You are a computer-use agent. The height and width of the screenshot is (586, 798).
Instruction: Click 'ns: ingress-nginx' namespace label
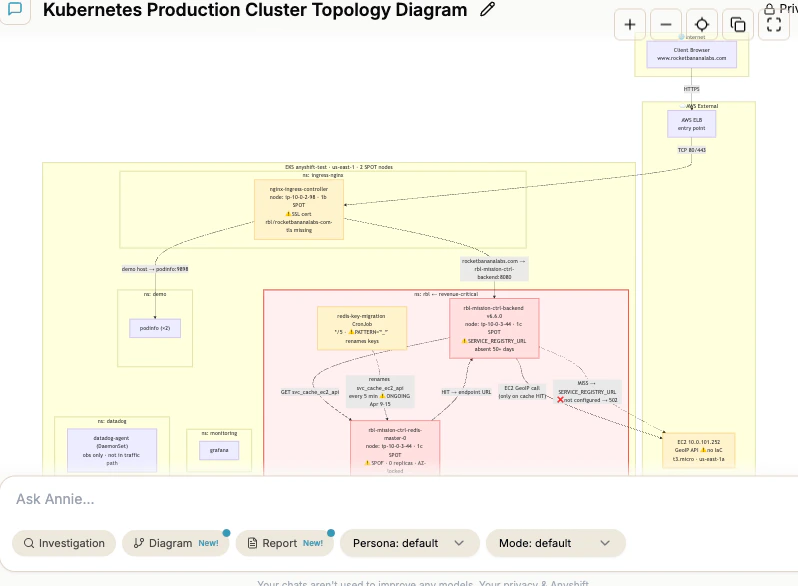click(323, 175)
